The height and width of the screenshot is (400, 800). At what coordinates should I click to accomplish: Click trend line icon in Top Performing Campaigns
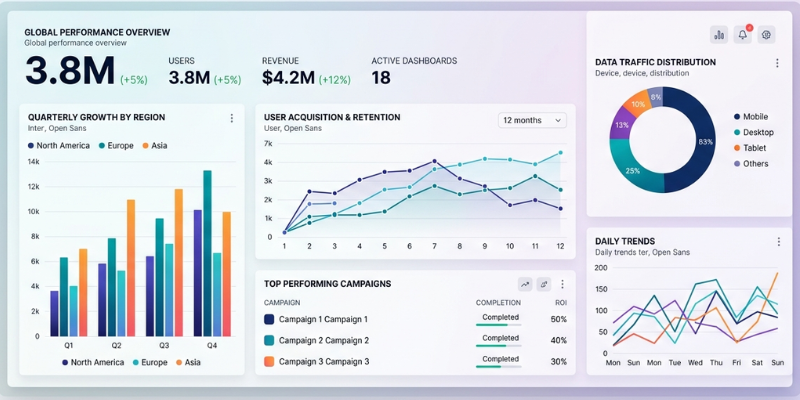pyautogui.click(x=525, y=284)
